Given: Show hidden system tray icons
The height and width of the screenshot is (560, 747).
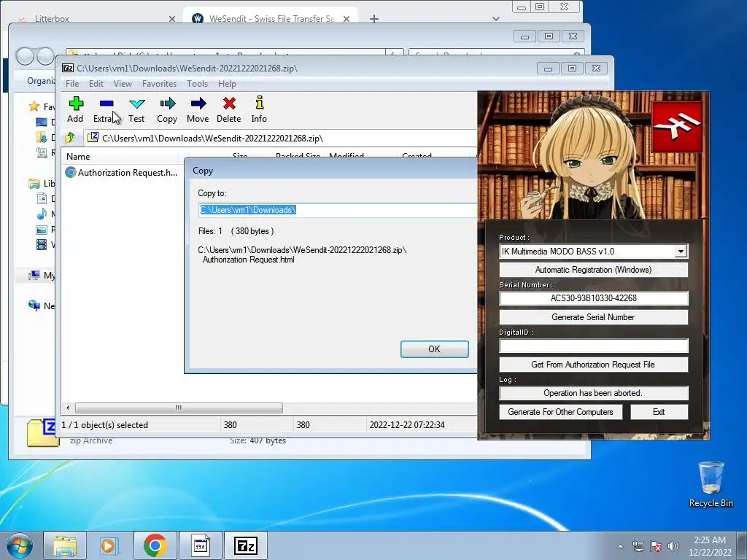Looking at the screenshot, I should pos(620,546).
